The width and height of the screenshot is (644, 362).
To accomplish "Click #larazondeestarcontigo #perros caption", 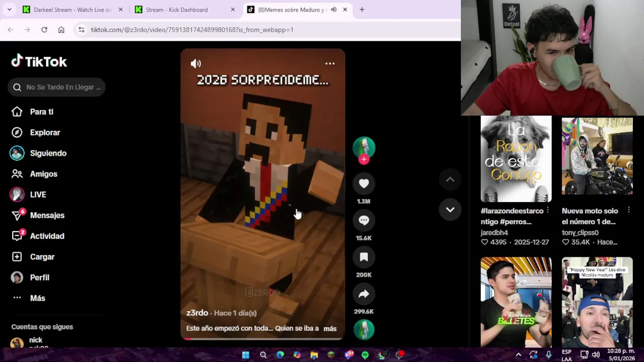I will [512, 216].
